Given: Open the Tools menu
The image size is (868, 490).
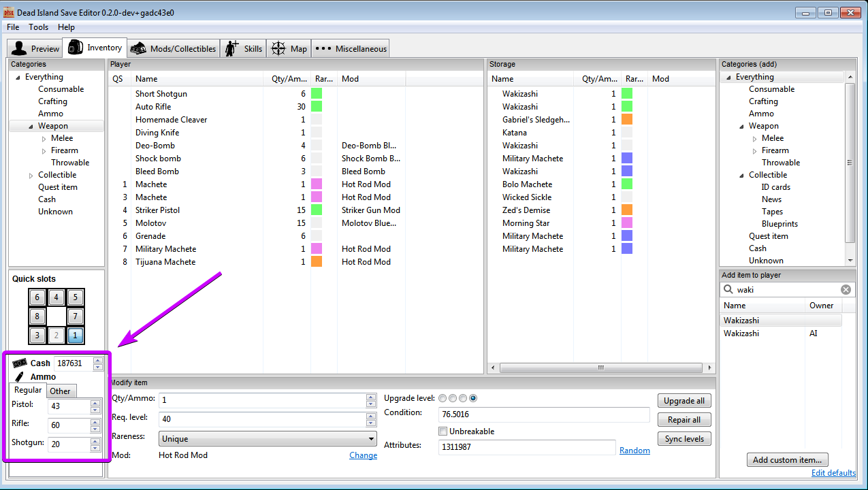Looking at the screenshot, I should (x=39, y=27).
